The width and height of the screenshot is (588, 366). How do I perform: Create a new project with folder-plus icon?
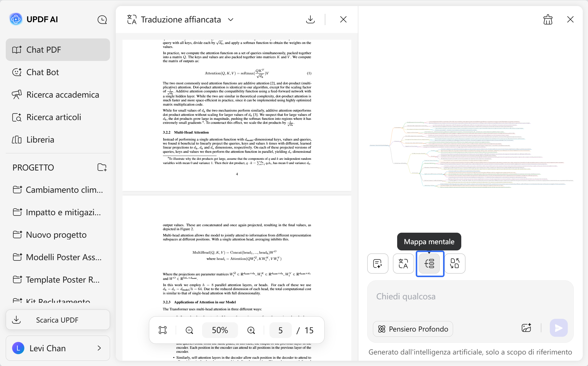102,167
